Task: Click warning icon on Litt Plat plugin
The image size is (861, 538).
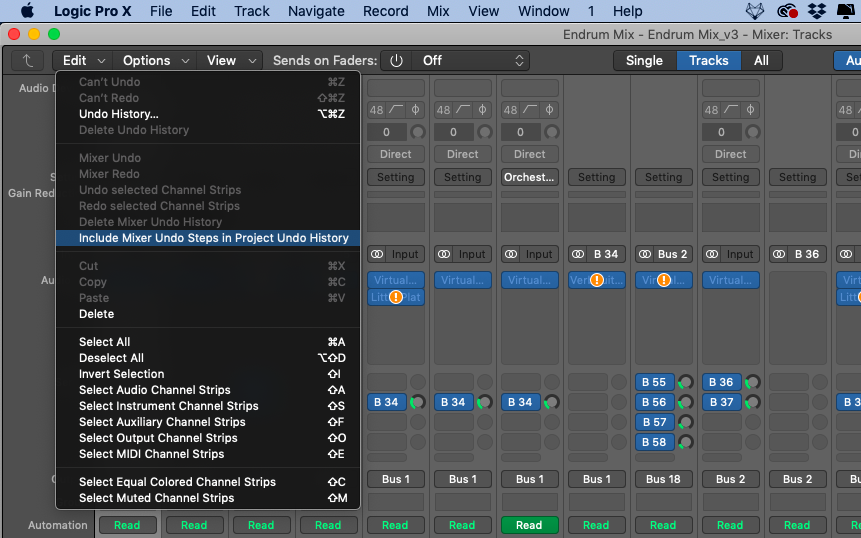Action: [396, 297]
